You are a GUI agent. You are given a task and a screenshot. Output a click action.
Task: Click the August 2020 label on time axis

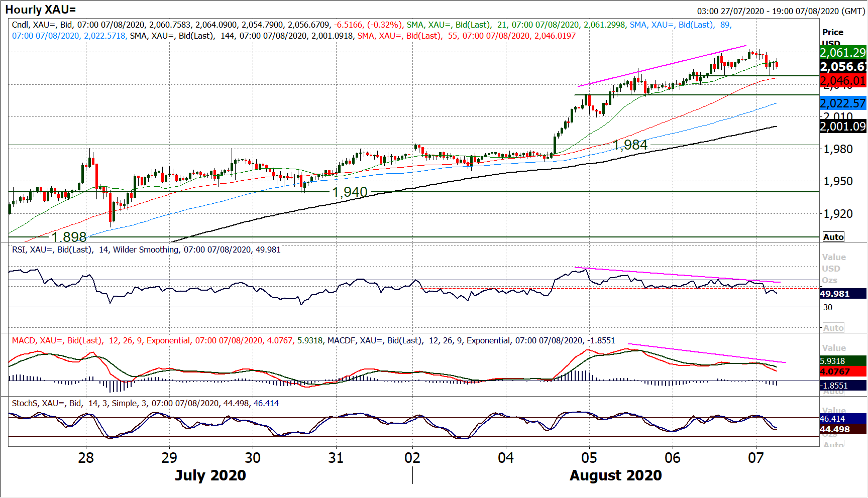click(x=615, y=475)
